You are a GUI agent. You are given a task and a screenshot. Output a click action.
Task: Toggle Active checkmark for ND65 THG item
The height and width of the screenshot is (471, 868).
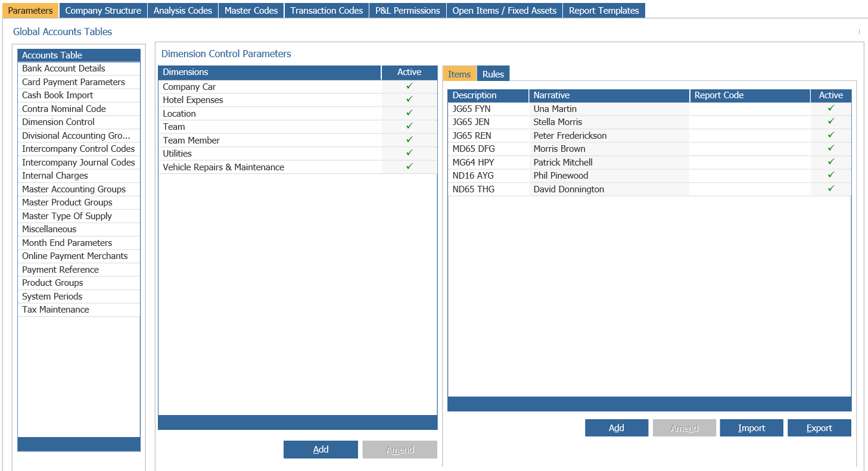[x=830, y=189]
